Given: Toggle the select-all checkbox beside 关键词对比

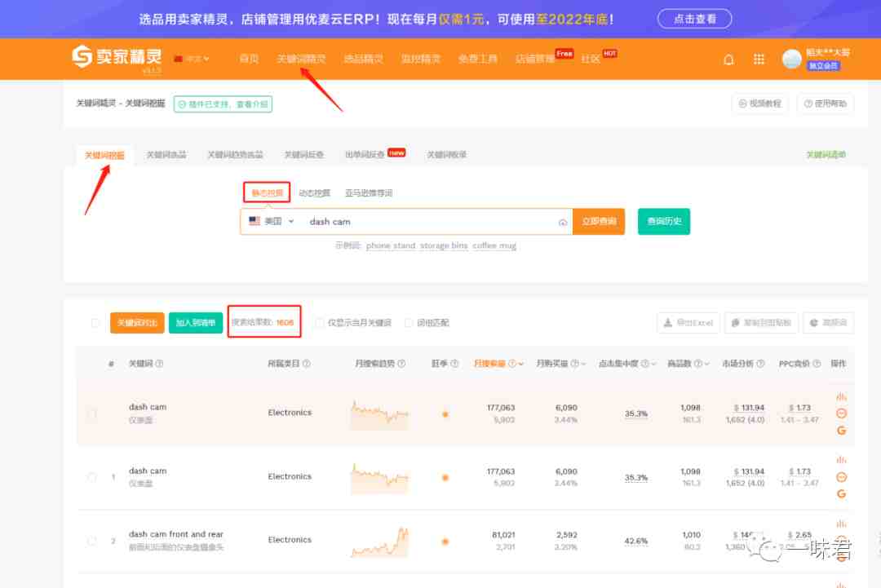Looking at the screenshot, I should coord(95,323).
